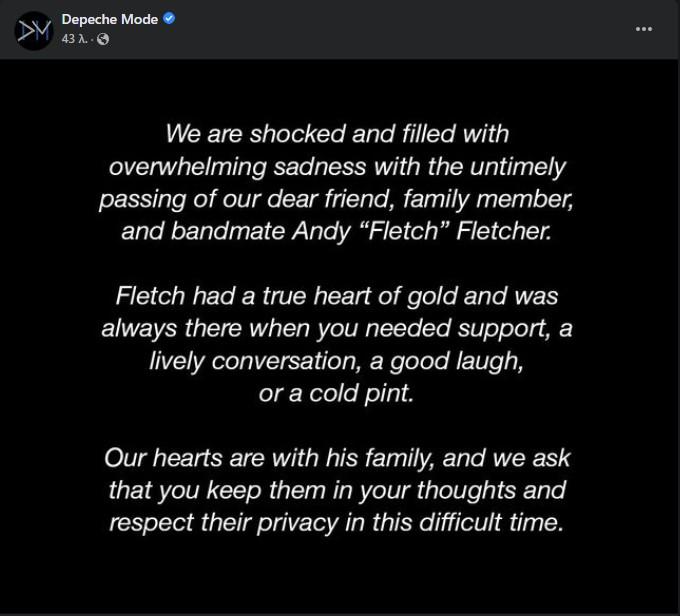The height and width of the screenshot is (616, 680).
Task: Click the text 'overwhelming sadness with the untimely'
Action: [x=337, y=167]
